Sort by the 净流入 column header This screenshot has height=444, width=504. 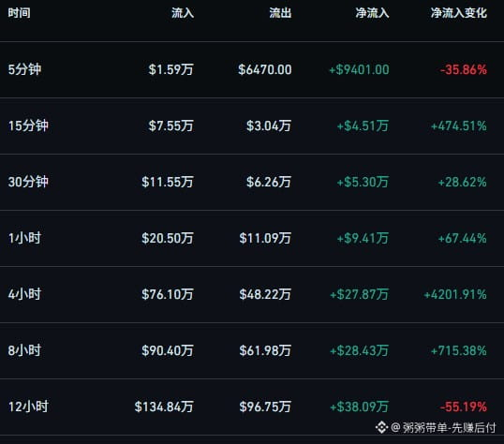[372, 13]
